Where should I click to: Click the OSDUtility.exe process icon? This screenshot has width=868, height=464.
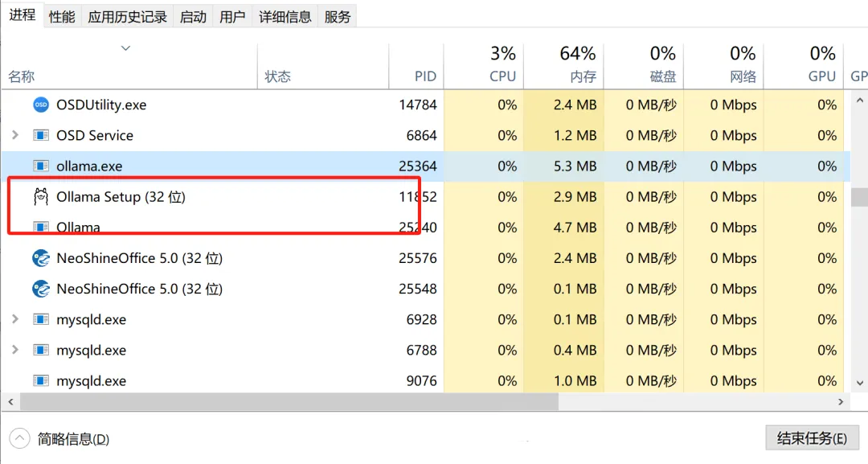41,105
